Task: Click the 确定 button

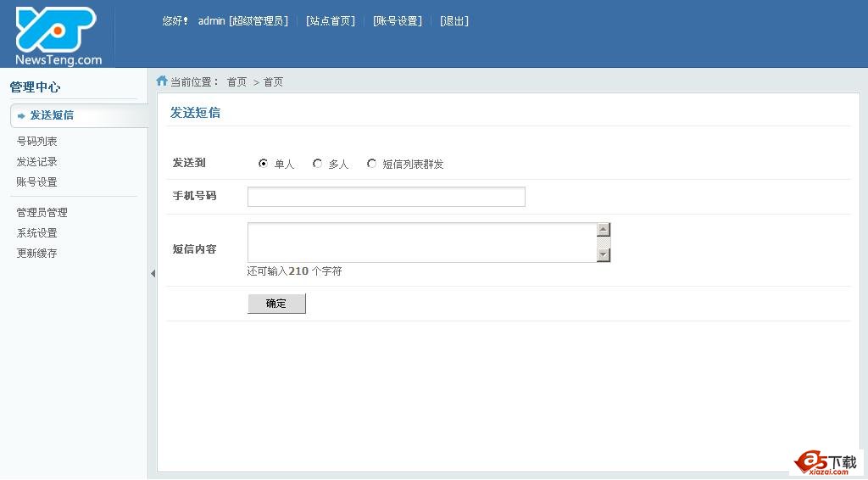Action: point(276,304)
